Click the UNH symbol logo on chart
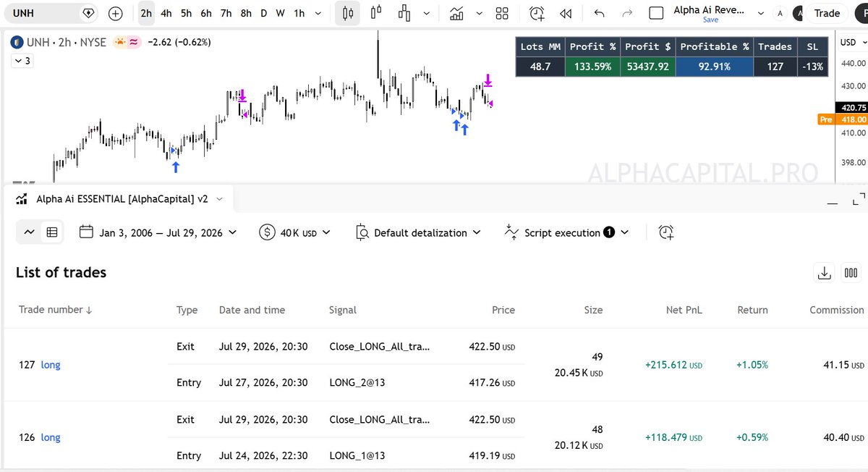Screen dimensions: 868x472 [15, 42]
